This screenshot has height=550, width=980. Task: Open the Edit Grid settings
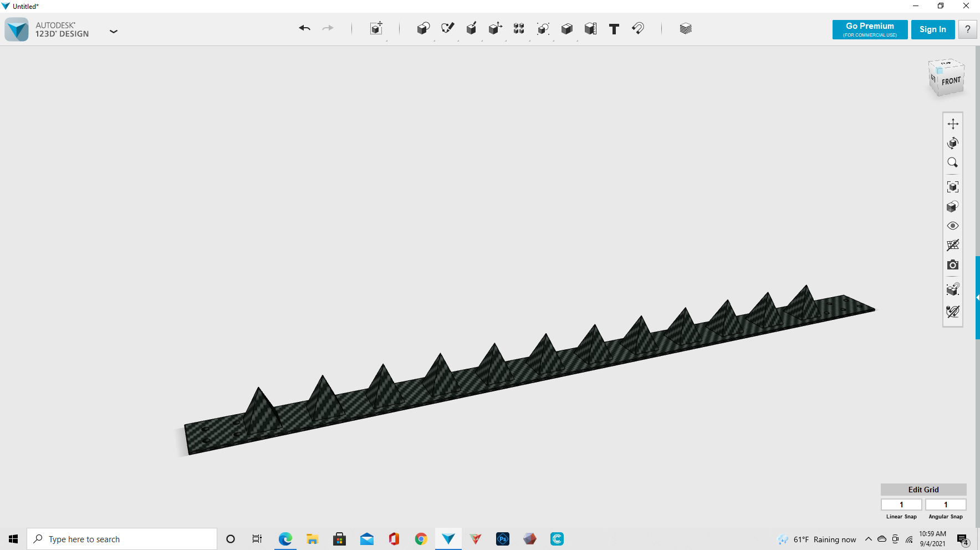(922, 490)
